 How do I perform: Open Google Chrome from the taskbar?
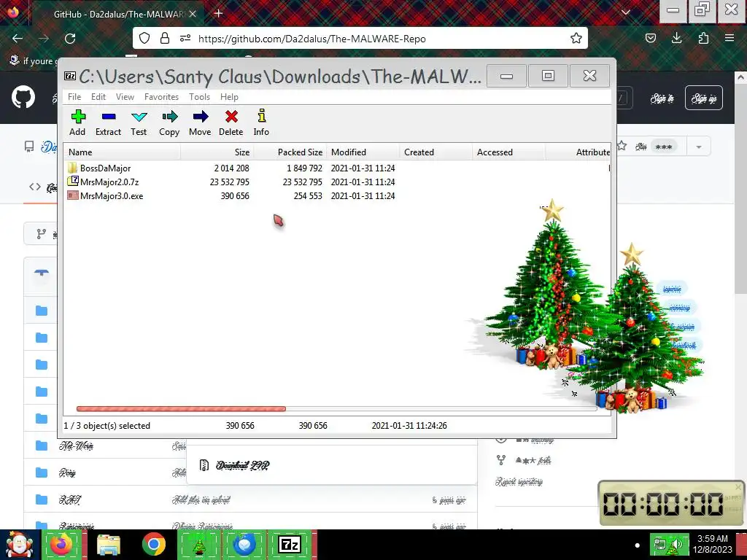click(x=153, y=545)
